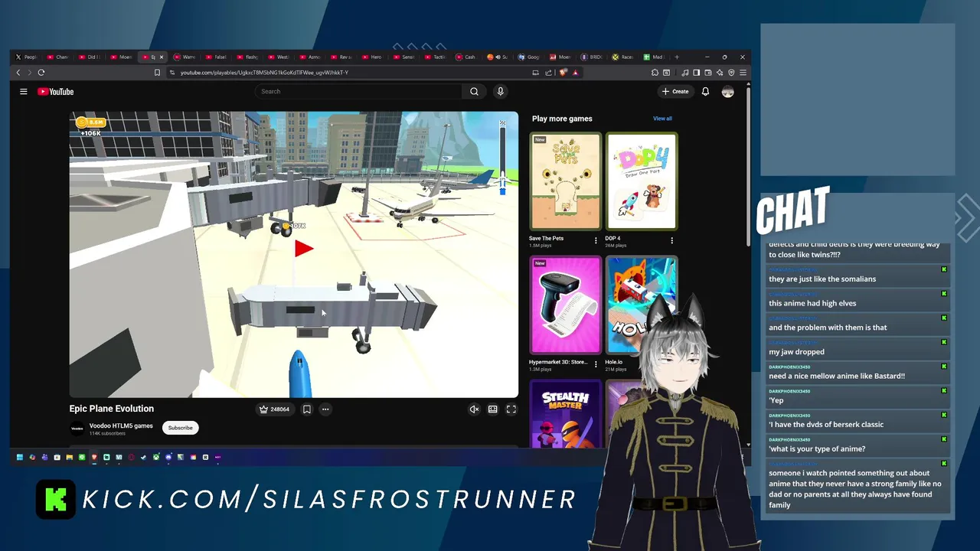Viewport: 980px width, 551px height.
Task: Open the three-dot more actions under the game
Action: point(325,409)
